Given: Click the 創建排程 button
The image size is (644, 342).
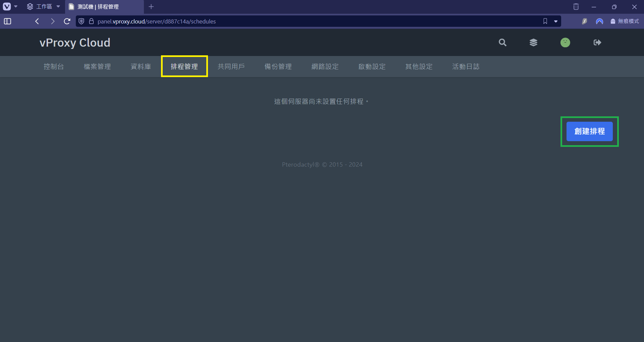Looking at the screenshot, I should (x=589, y=131).
